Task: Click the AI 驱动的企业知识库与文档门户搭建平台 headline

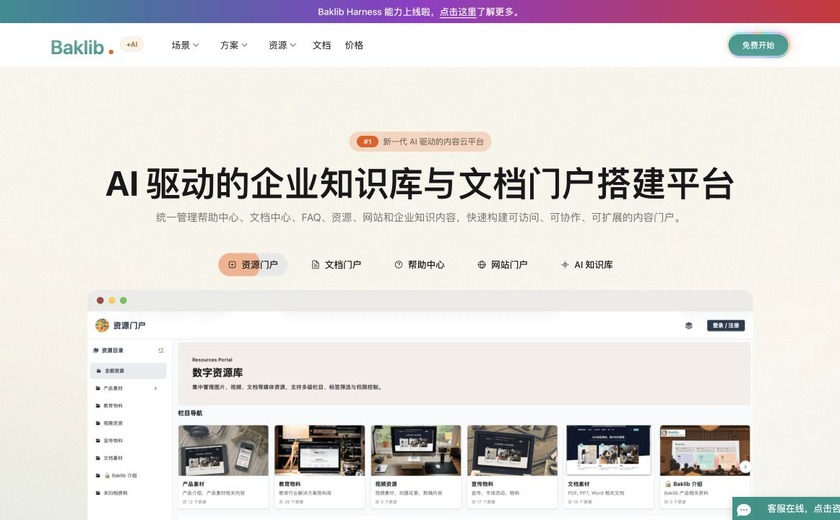Action: point(419,184)
